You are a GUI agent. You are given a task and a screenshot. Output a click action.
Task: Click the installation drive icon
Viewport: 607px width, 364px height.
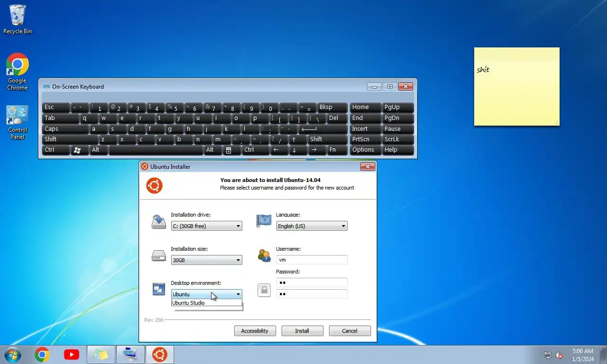(159, 222)
